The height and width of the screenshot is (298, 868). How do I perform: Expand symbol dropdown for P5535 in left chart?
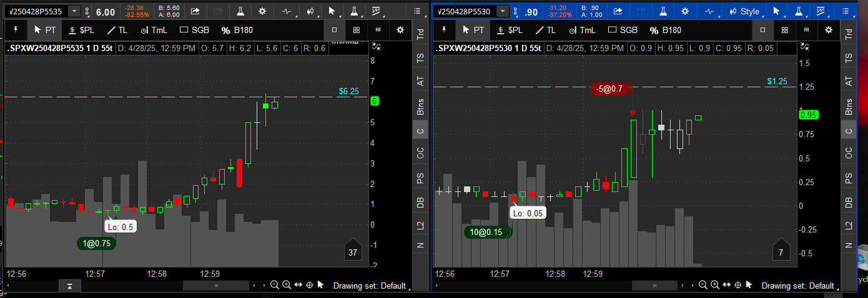(74, 11)
